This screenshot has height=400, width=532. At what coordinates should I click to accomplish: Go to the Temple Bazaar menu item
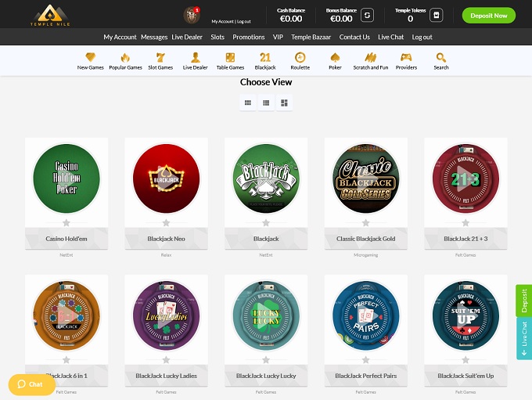311,37
